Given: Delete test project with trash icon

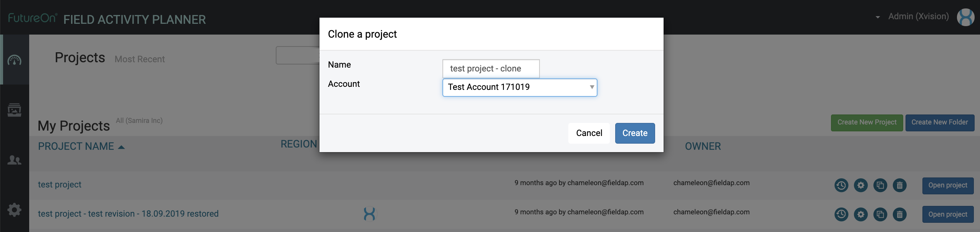Looking at the screenshot, I should click(x=899, y=186).
